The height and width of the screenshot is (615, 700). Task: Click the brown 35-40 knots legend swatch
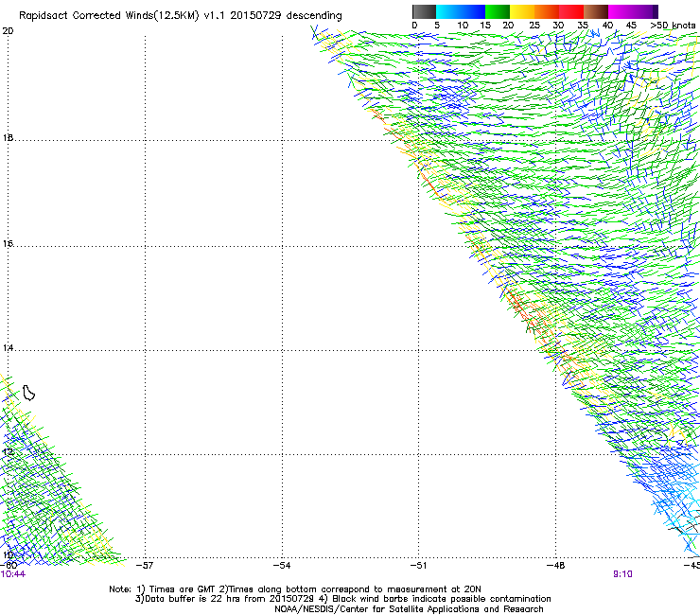click(596, 11)
